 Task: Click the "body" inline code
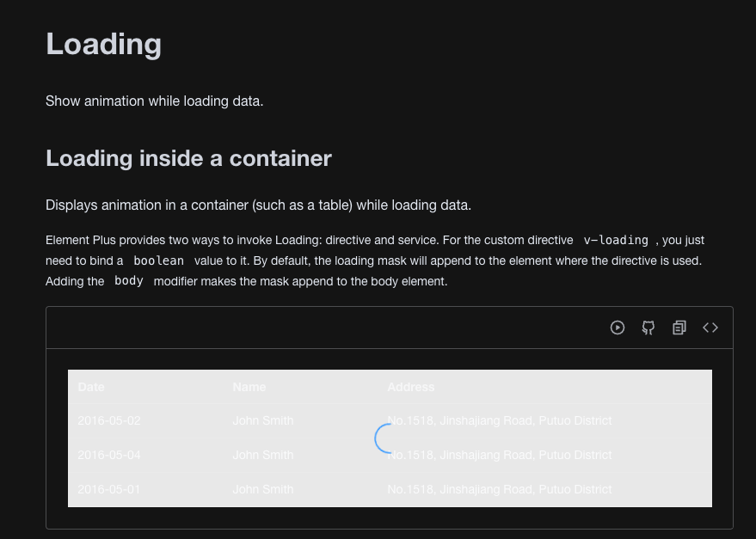tap(129, 281)
